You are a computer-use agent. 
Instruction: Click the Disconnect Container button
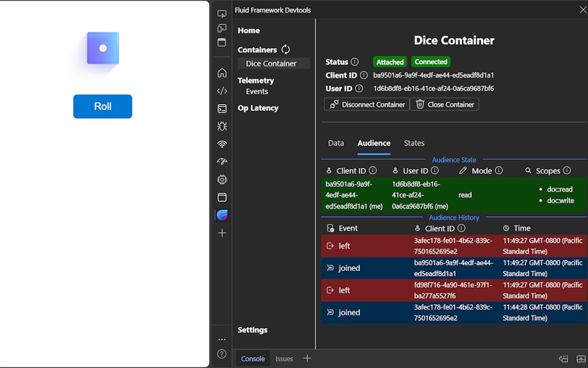tap(367, 104)
